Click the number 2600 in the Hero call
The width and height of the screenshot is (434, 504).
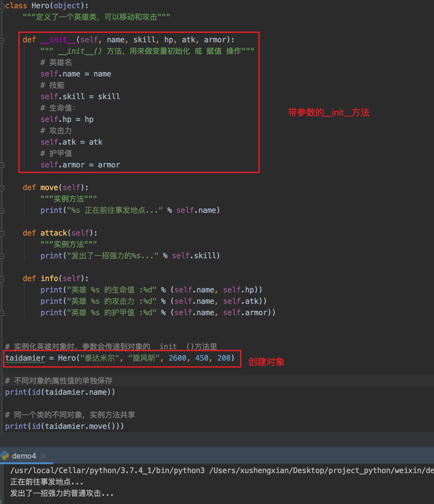pos(178,358)
